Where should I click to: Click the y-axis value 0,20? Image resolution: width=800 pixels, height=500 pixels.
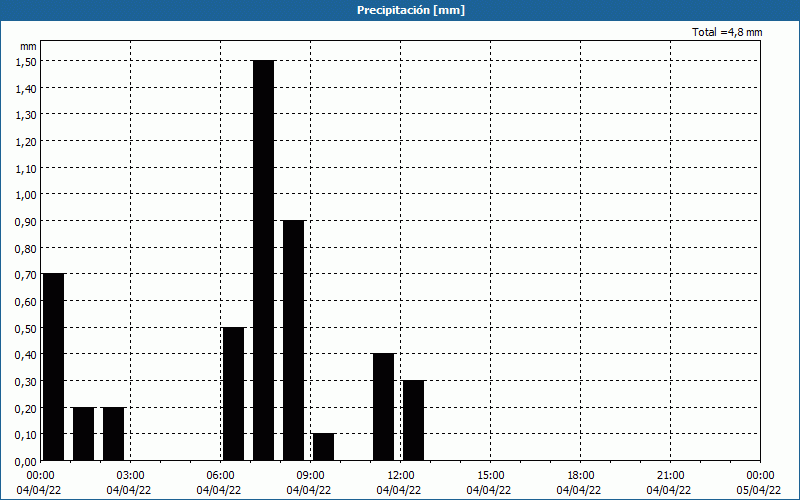26,409
